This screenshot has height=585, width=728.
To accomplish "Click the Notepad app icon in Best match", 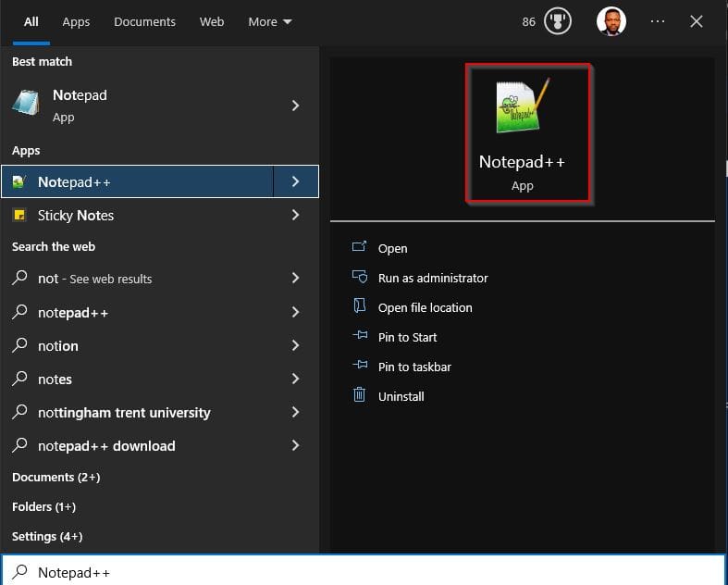I will tap(26, 103).
